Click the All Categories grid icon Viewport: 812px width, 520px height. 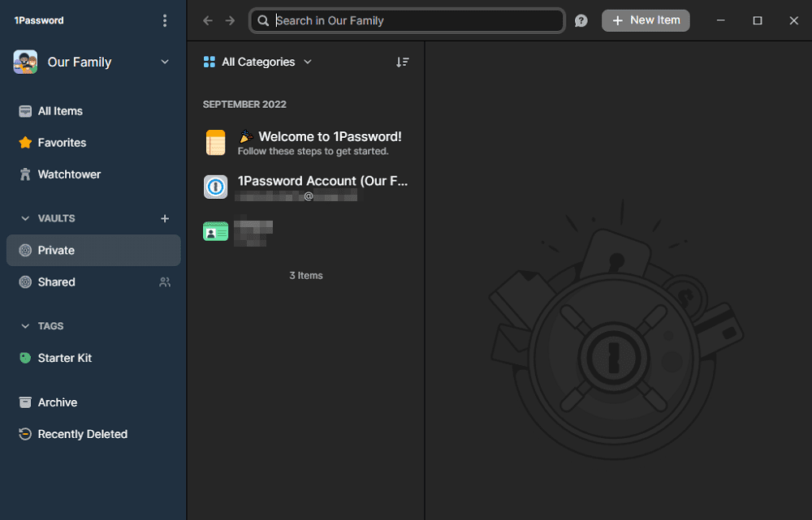tap(209, 62)
